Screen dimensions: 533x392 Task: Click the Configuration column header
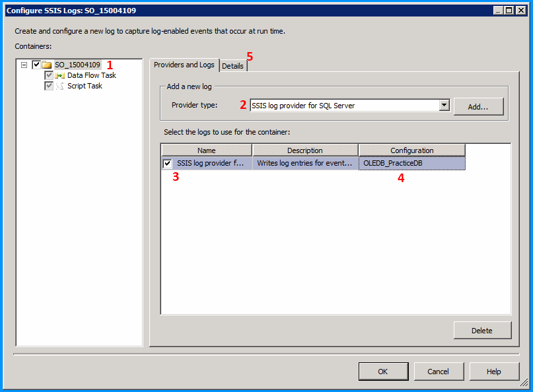pyautogui.click(x=411, y=150)
